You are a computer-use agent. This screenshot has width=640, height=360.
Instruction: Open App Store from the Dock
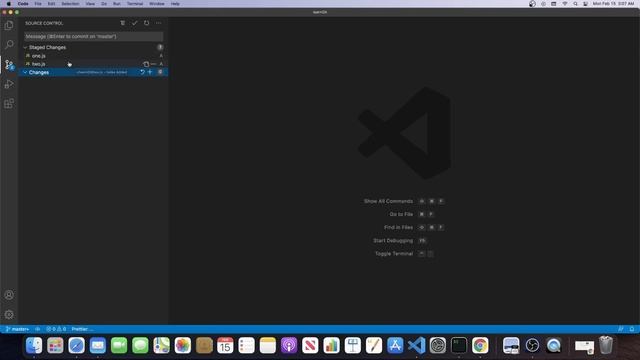(x=395, y=345)
